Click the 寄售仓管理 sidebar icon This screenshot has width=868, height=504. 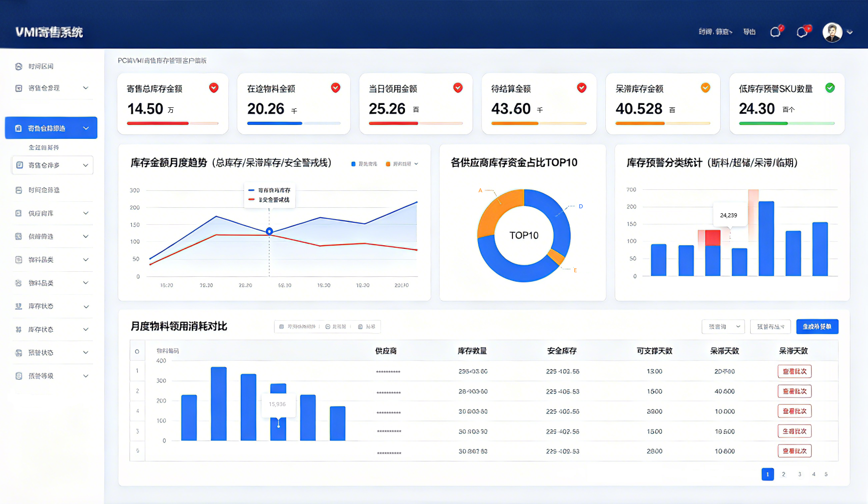18,88
